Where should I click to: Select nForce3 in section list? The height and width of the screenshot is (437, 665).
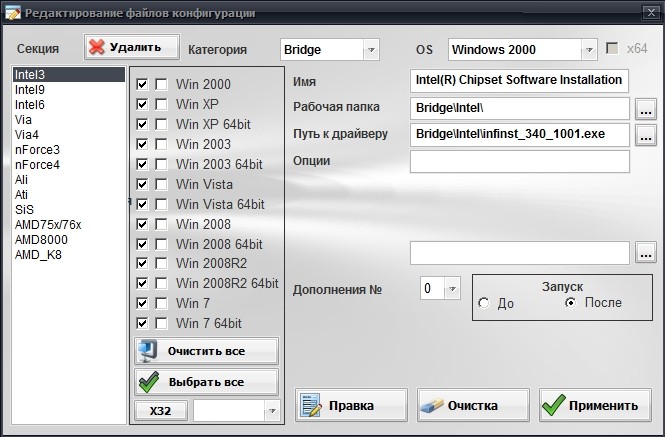[x=69, y=150]
